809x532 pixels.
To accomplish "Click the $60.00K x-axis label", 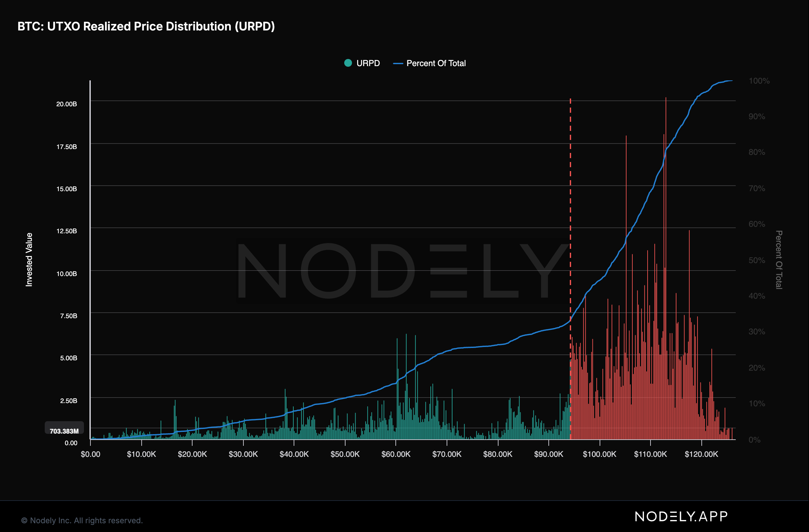I will pyautogui.click(x=396, y=454).
